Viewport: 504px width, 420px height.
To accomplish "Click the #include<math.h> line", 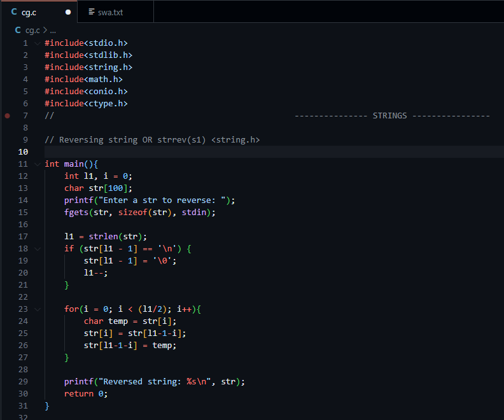I will (x=83, y=80).
